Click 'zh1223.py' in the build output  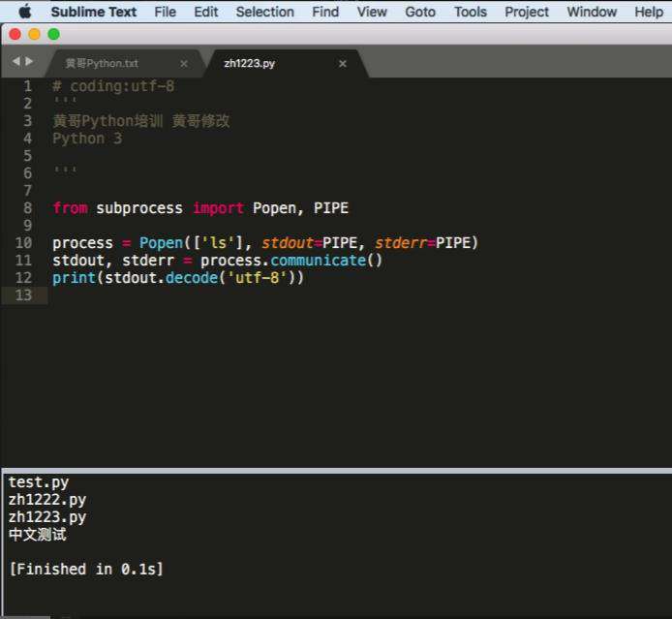[x=47, y=517]
